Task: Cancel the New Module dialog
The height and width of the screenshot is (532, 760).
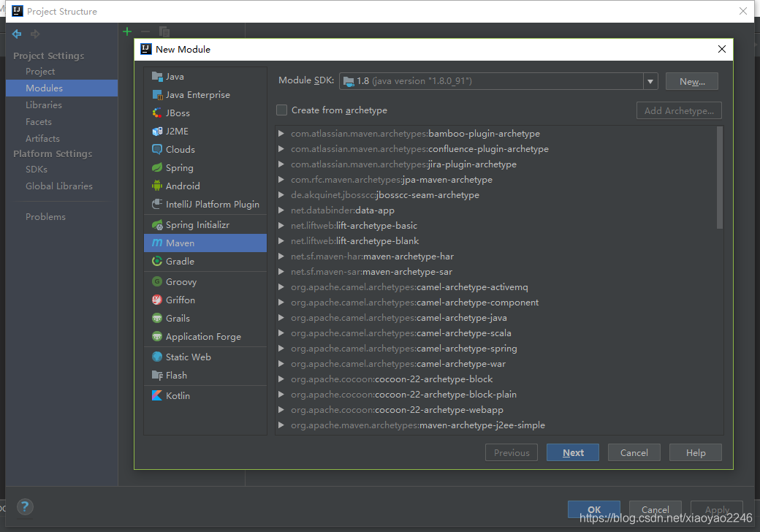Action: (634, 452)
